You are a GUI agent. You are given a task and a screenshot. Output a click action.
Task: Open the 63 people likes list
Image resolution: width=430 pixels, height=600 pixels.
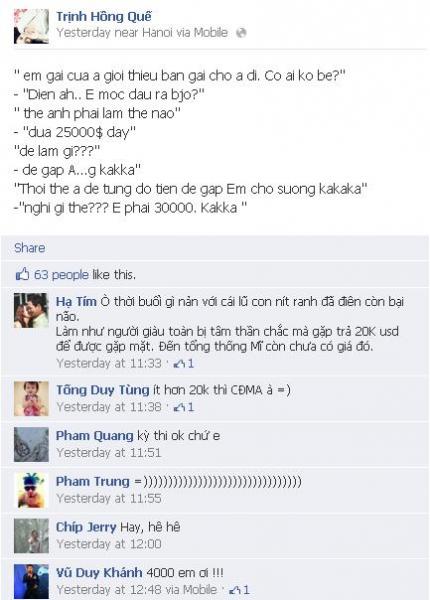pyautogui.click(x=61, y=275)
